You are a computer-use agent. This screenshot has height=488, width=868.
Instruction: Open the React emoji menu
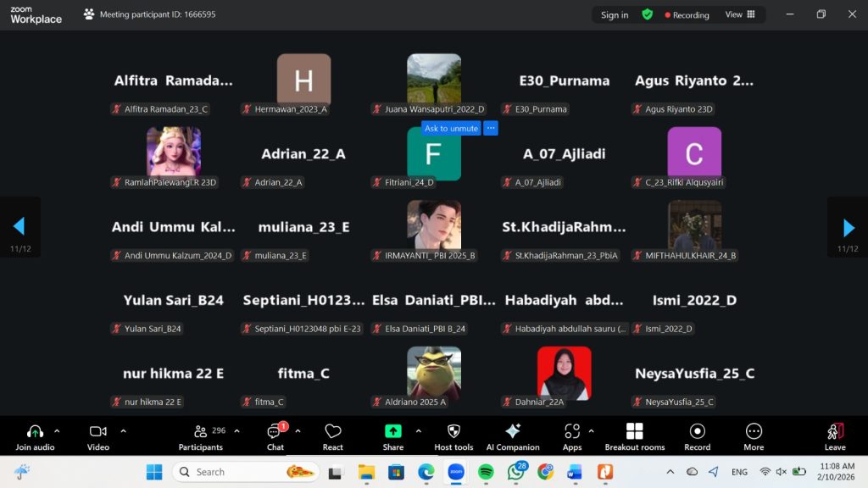tap(333, 437)
